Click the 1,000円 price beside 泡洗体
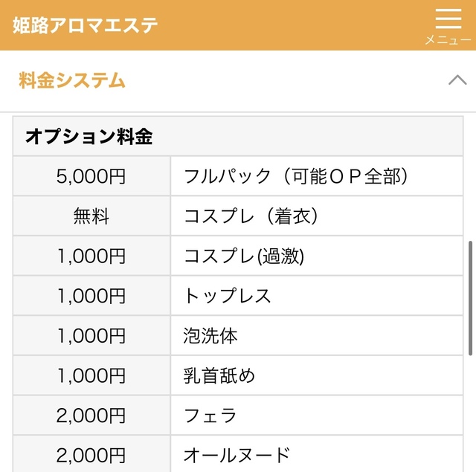 91,336
